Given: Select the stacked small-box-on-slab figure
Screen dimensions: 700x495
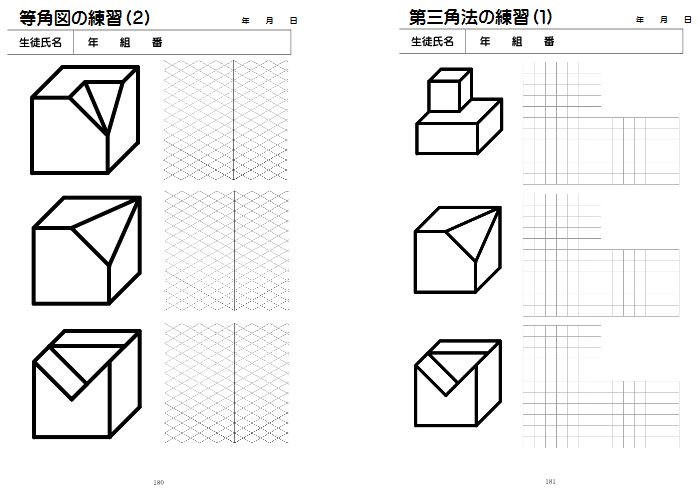Looking at the screenshot, I should [x=459, y=111].
